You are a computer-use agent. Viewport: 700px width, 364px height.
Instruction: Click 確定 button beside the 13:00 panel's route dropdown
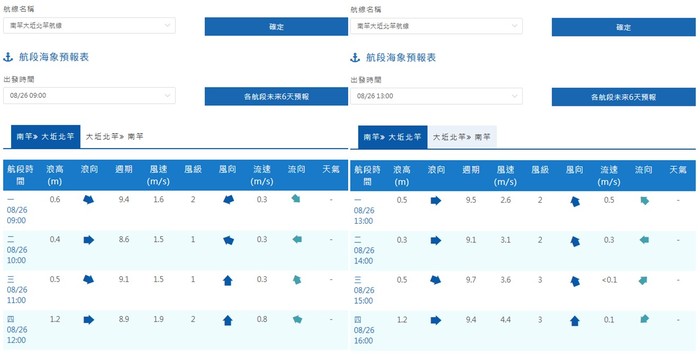[624, 27]
